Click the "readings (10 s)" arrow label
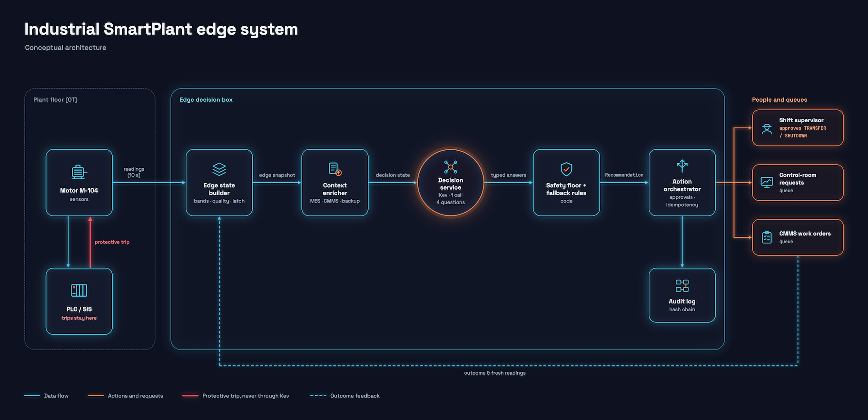The width and height of the screenshot is (868, 420). click(134, 172)
